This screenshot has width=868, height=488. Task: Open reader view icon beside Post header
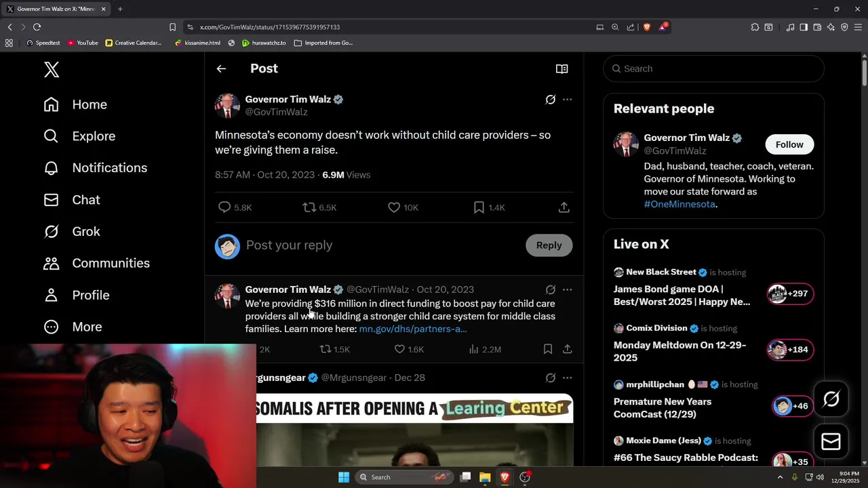(561, 68)
